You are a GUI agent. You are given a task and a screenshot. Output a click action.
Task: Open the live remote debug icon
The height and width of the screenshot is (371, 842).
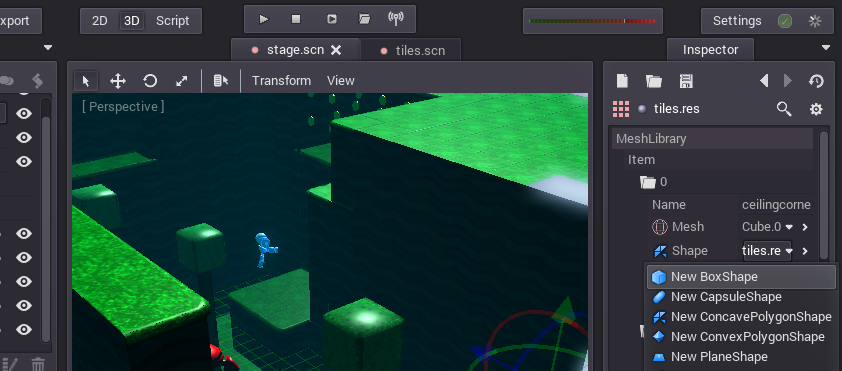coord(396,19)
